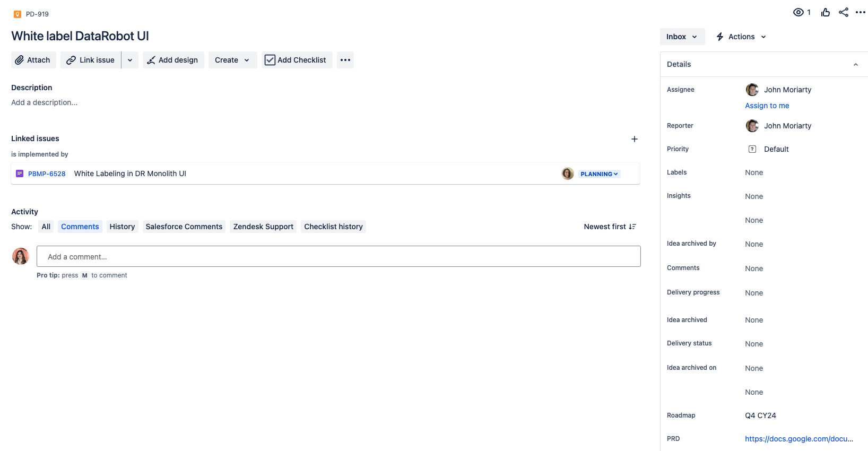This screenshot has height=451, width=868.
Task: Toggle Newest first sort order
Action: [610, 227]
